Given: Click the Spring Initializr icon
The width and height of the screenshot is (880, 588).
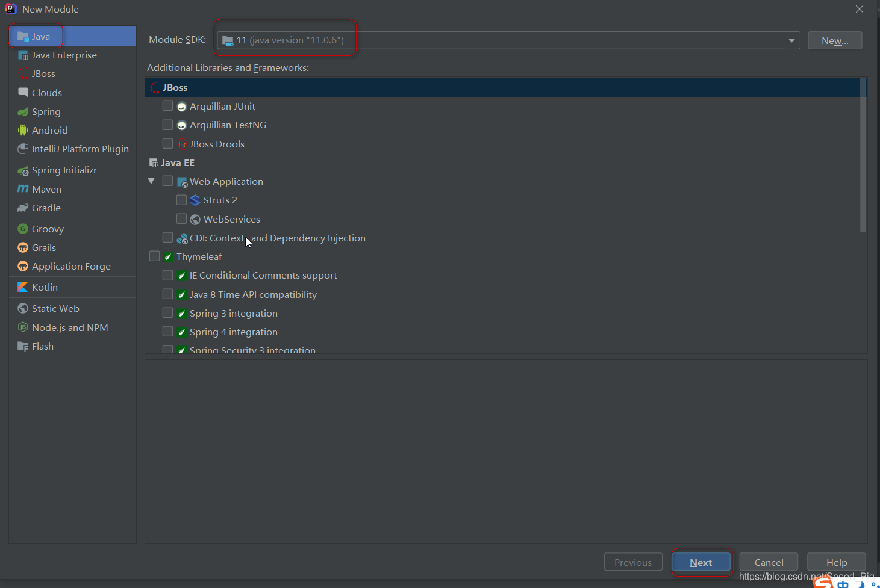Looking at the screenshot, I should pos(23,170).
